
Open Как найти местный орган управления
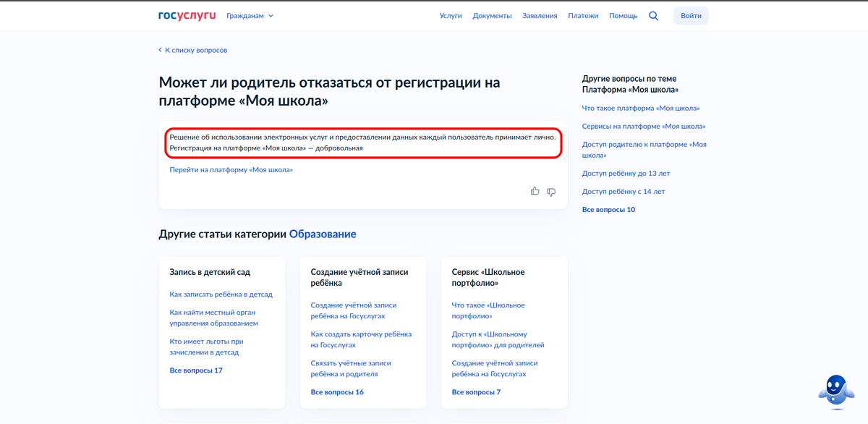pyautogui.click(x=214, y=318)
